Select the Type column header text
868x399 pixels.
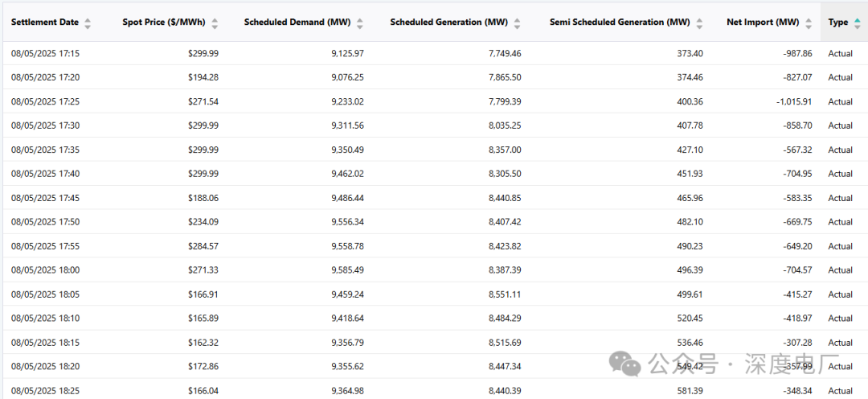click(x=838, y=23)
